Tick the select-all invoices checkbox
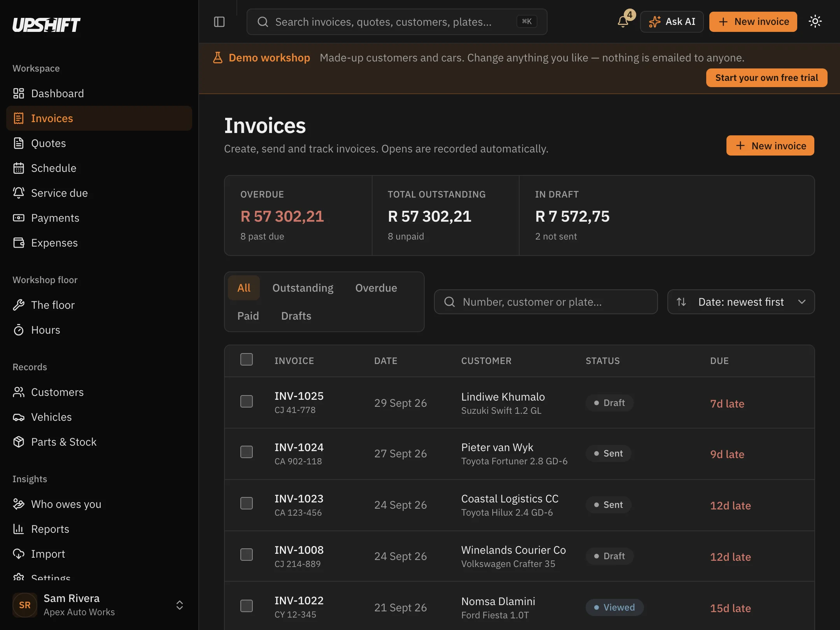 [x=247, y=359]
